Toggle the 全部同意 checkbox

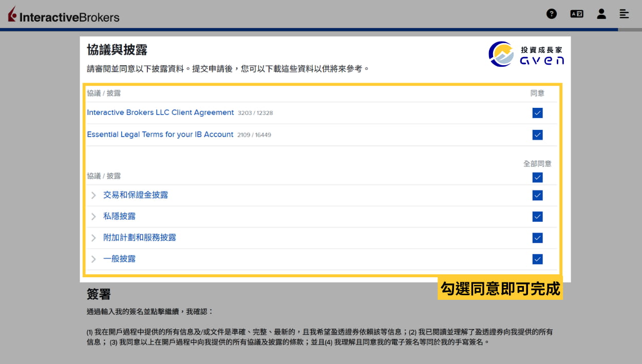[x=537, y=177]
